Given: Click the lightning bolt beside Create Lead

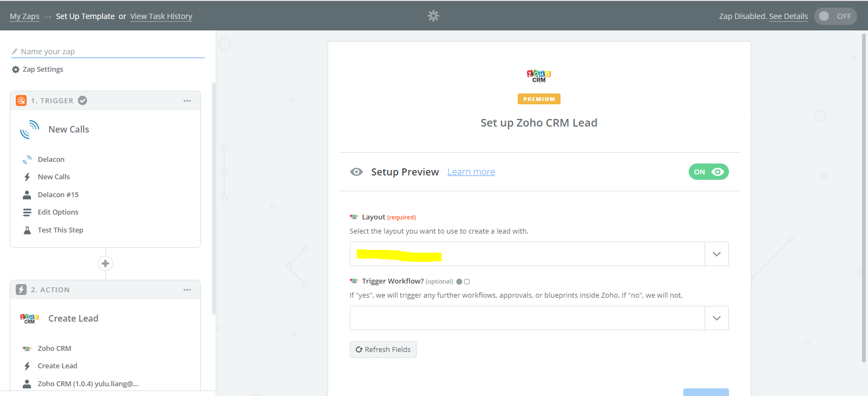Looking at the screenshot, I should 27,366.
